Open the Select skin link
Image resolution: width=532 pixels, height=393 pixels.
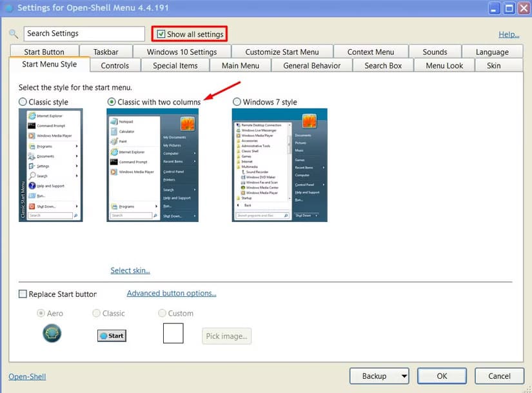click(130, 270)
